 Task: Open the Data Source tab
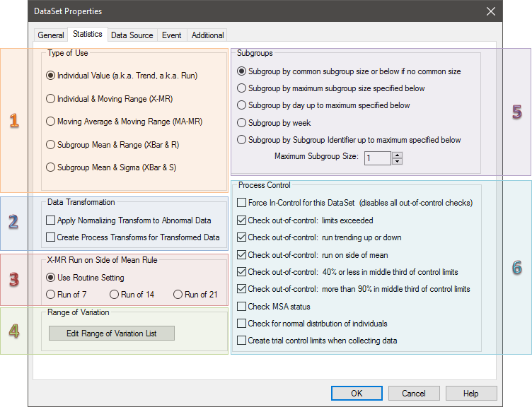[132, 35]
